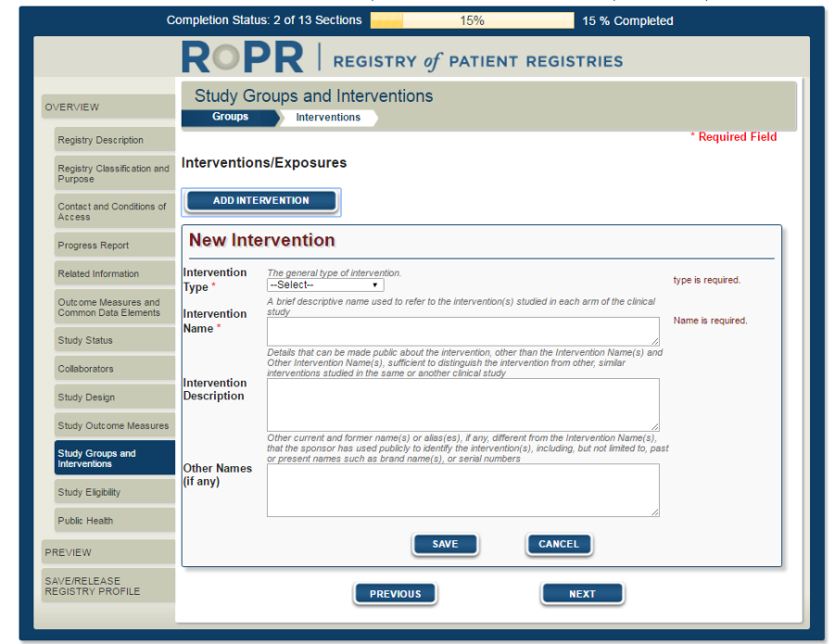
Task: Click the New Intervention heading
Action: point(262,240)
